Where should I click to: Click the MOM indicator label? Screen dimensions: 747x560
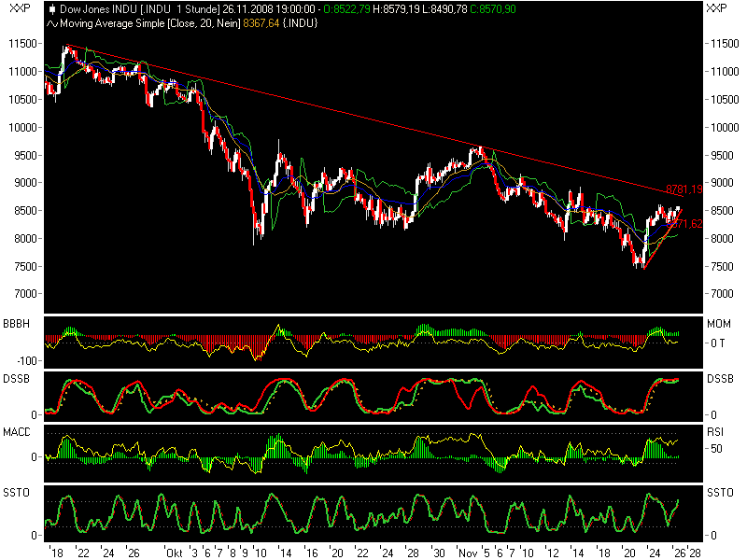pyautogui.click(x=719, y=324)
